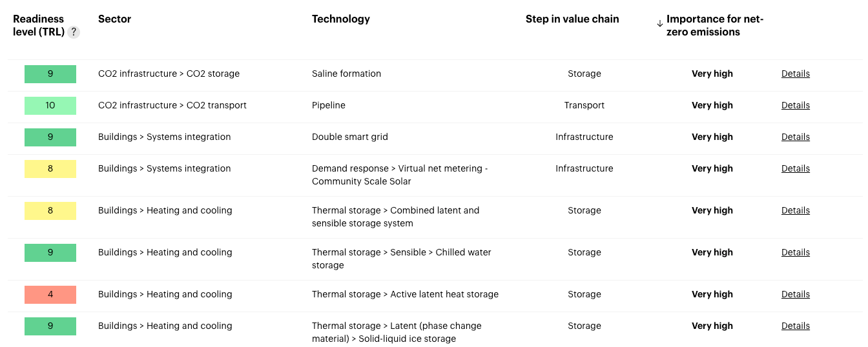Click the TRL help question mark icon

74,32
